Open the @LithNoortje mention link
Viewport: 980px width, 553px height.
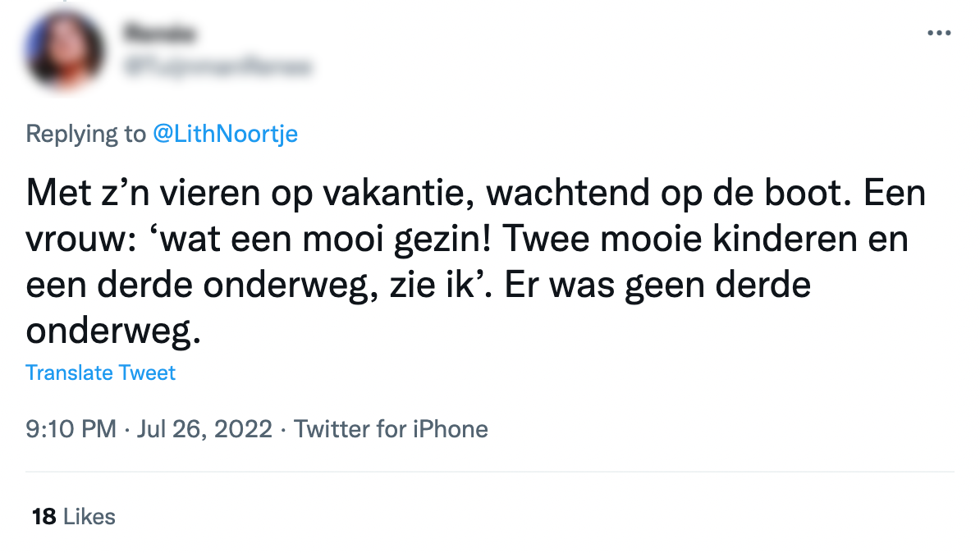pyautogui.click(x=225, y=135)
